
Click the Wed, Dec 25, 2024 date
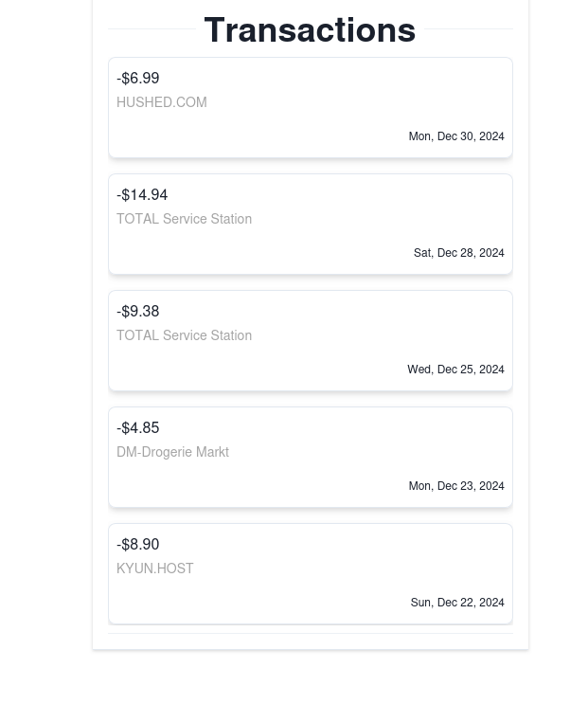455,370
